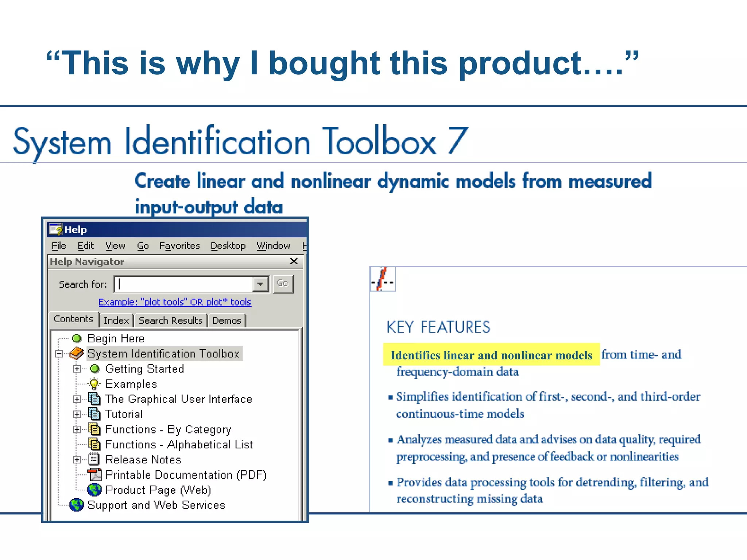
Task: Switch to the Demos tab
Action: tap(227, 320)
